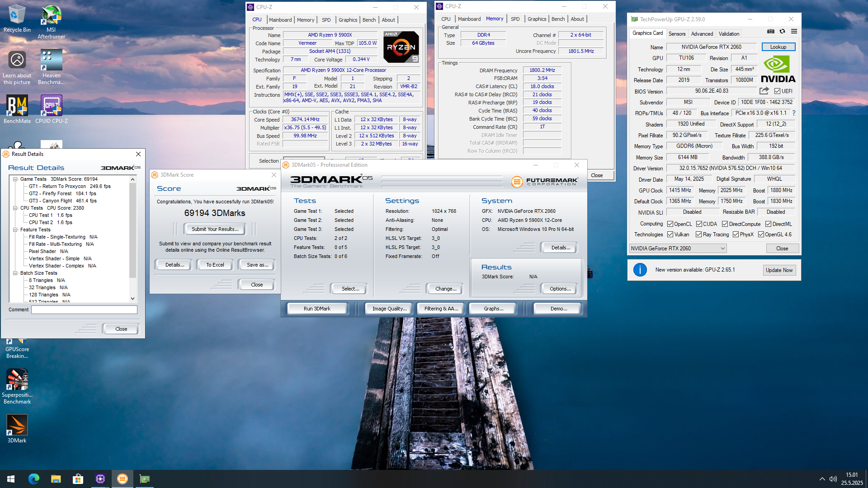Click the Ryzen logo in the CPU-Z window
The height and width of the screenshot is (488, 868).
click(x=401, y=47)
